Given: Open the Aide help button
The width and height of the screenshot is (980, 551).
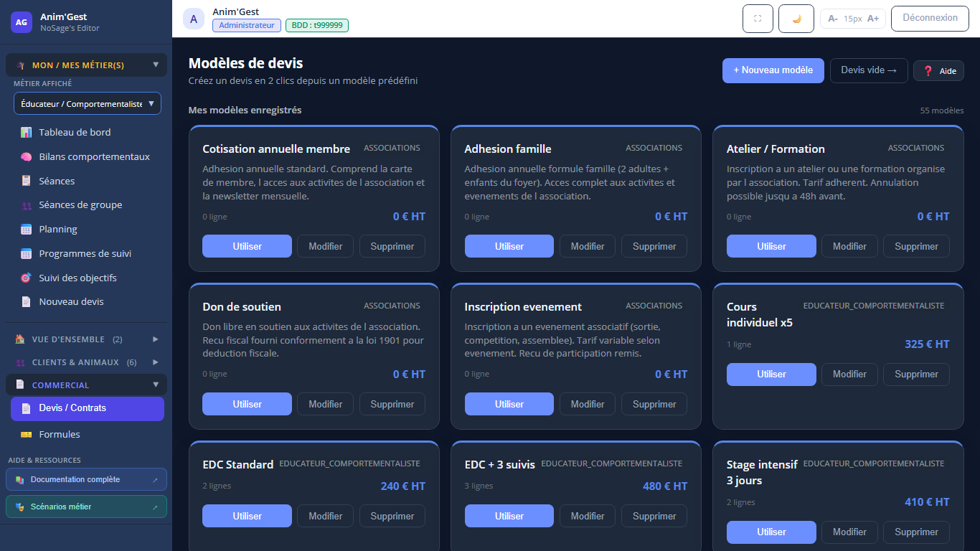Looking at the screenshot, I should point(938,71).
